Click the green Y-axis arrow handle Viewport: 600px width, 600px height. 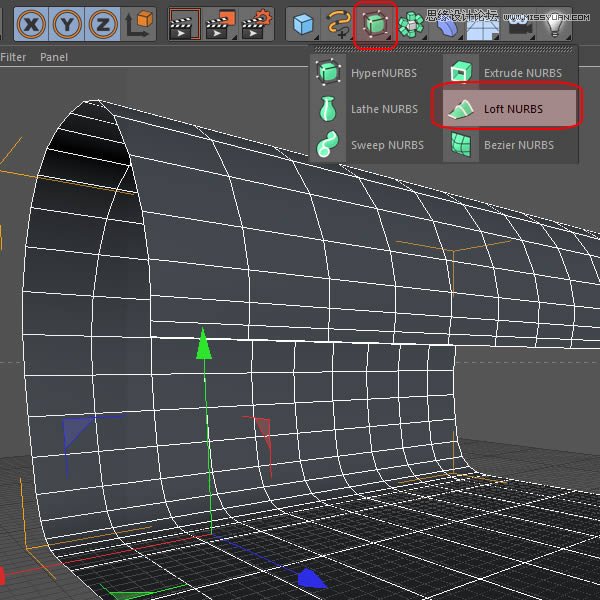[204, 344]
